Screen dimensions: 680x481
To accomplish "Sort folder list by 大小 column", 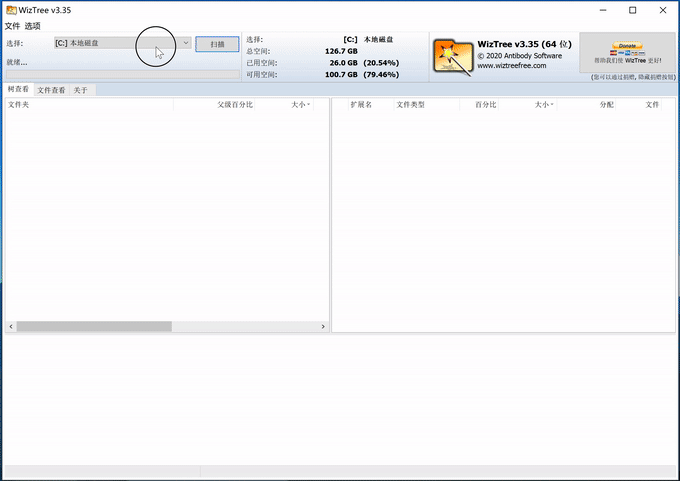I will pyautogui.click(x=284, y=105).
